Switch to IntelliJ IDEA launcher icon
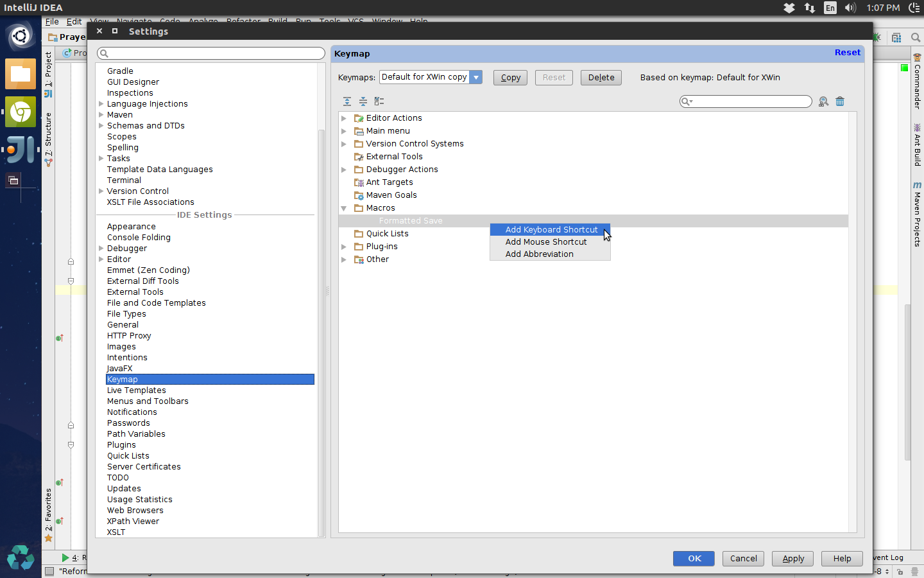Image resolution: width=924 pixels, height=578 pixels. coord(21,149)
